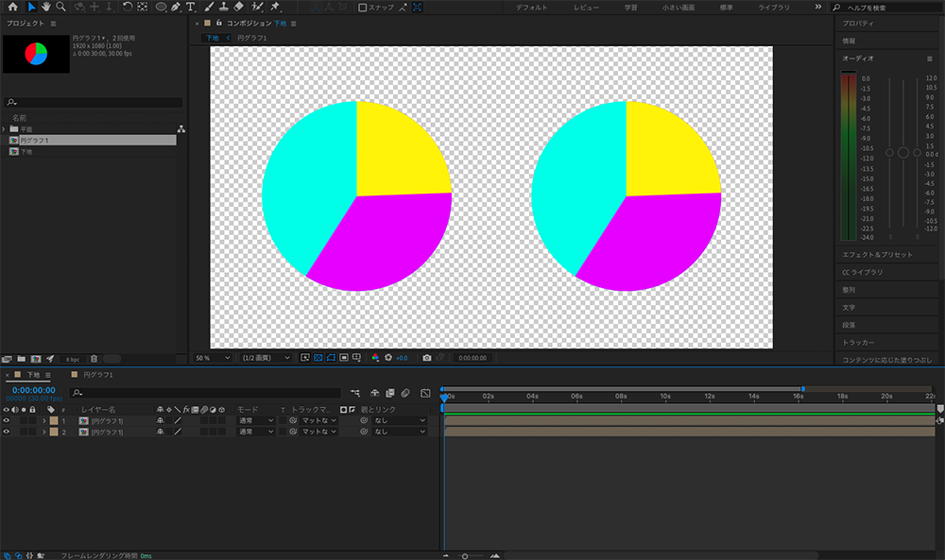Click 円グラフ1 breadcrumb in composition viewer

pos(252,38)
